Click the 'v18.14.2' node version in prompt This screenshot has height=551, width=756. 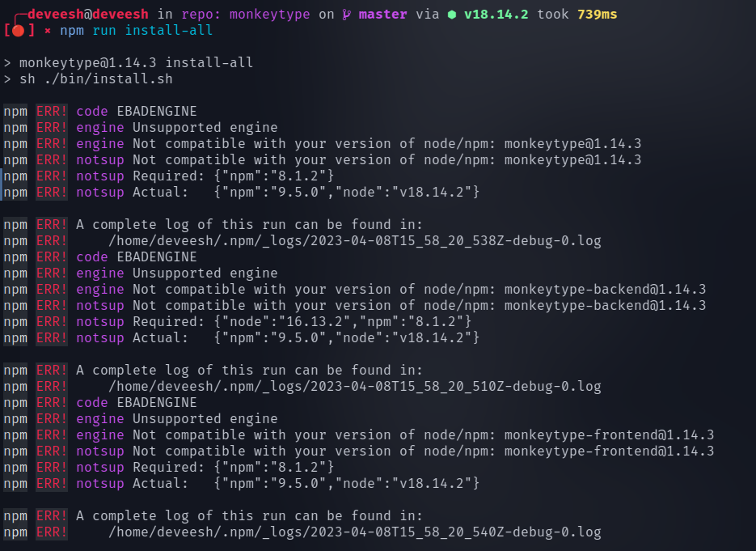pyautogui.click(x=496, y=14)
